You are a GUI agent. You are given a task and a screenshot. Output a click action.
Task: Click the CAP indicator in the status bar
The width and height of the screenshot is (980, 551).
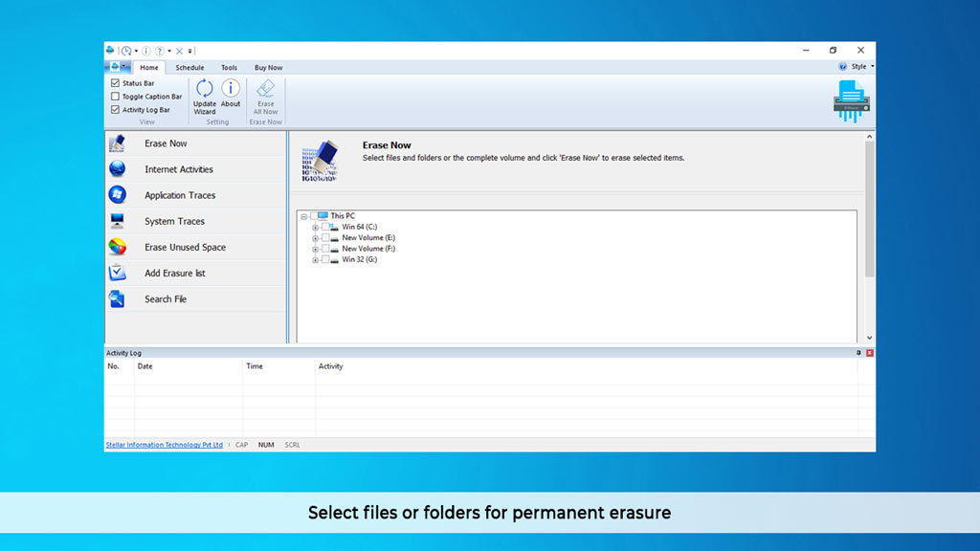coord(241,445)
